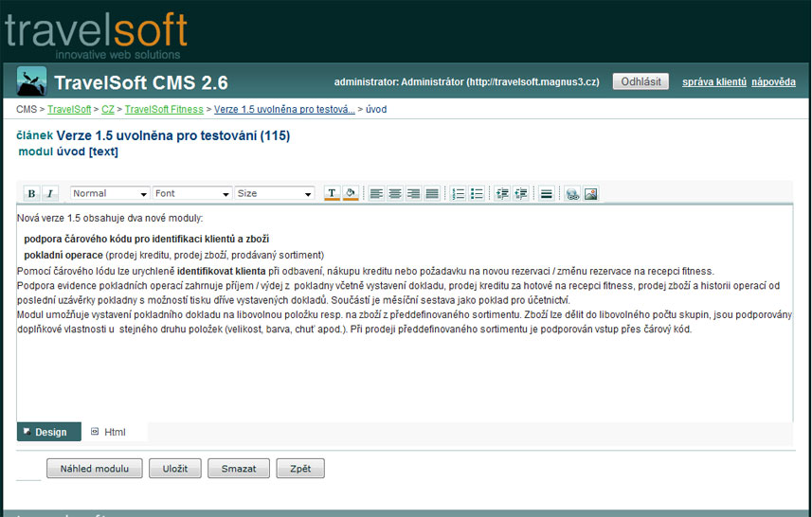
Task: Open the background fill color tool
Action: [351, 193]
